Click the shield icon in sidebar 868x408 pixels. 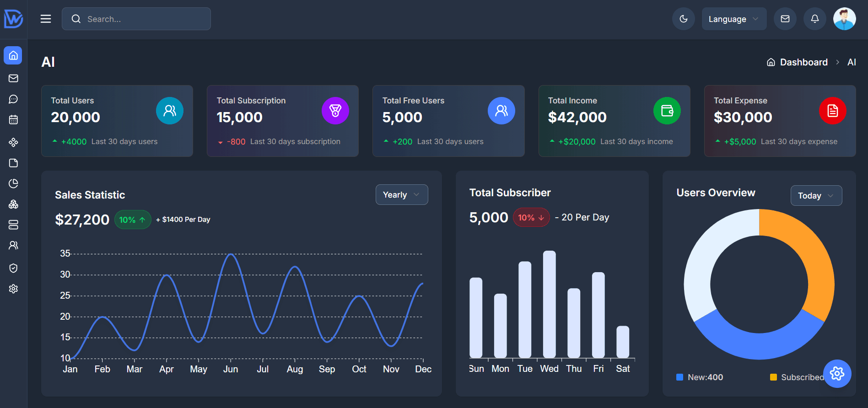(x=13, y=268)
